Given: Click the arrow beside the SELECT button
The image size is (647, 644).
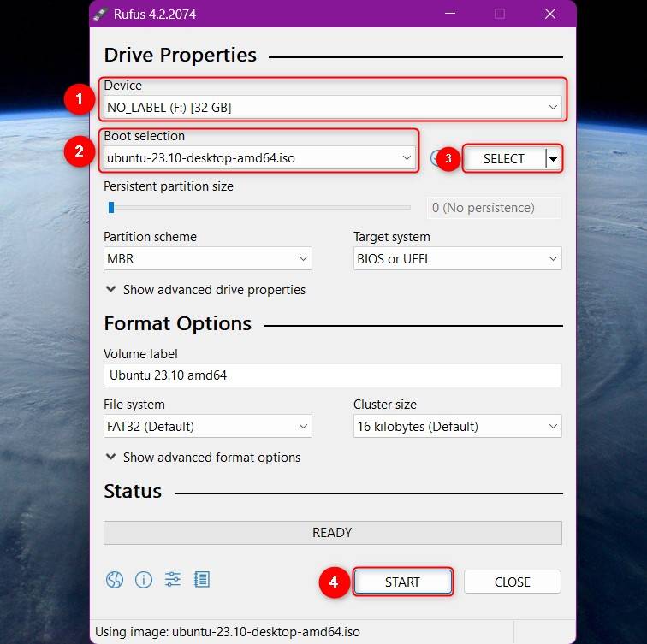Looking at the screenshot, I should [554, 158].
